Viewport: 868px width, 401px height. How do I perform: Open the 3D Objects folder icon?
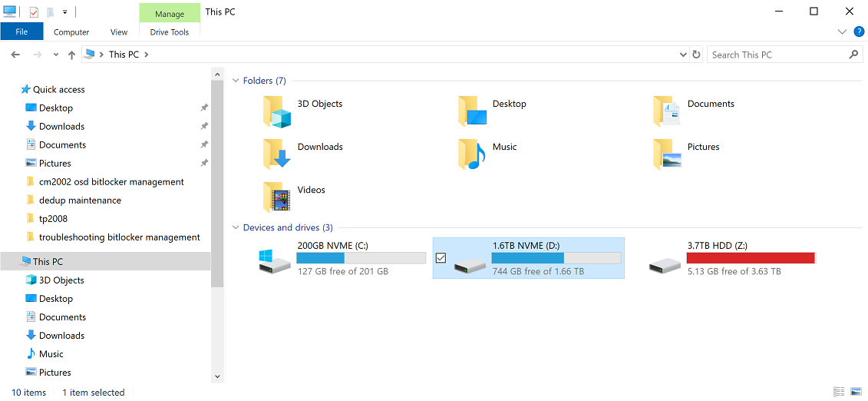click(x=277, y=111)
